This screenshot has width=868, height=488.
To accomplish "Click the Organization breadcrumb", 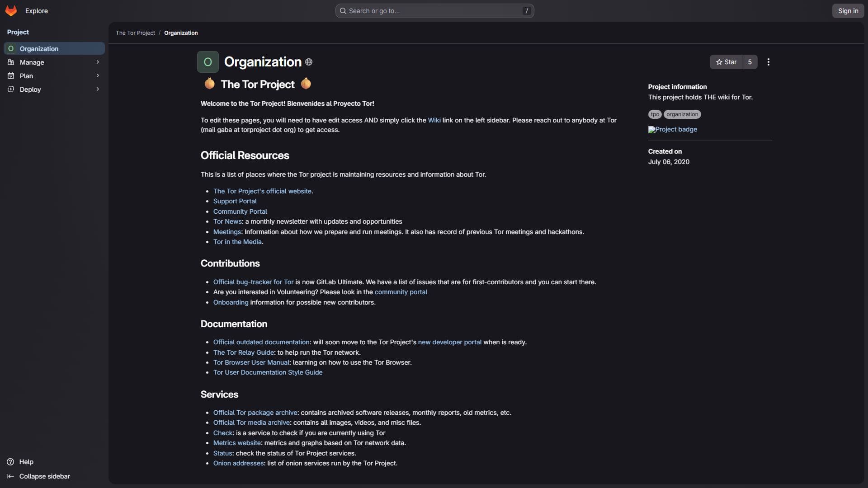I will pyautogui.click(x=181, y=33).
